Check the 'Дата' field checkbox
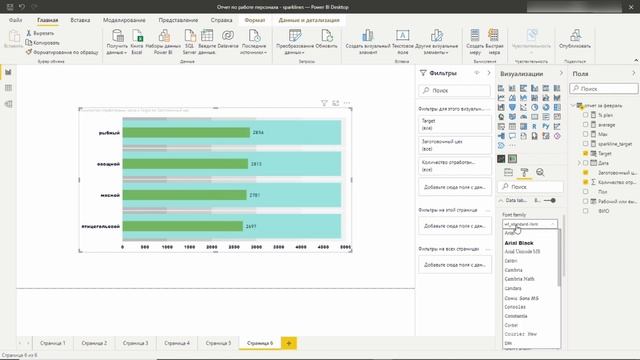The height and width of the screenshot is (360, 640). pos(585,163)
